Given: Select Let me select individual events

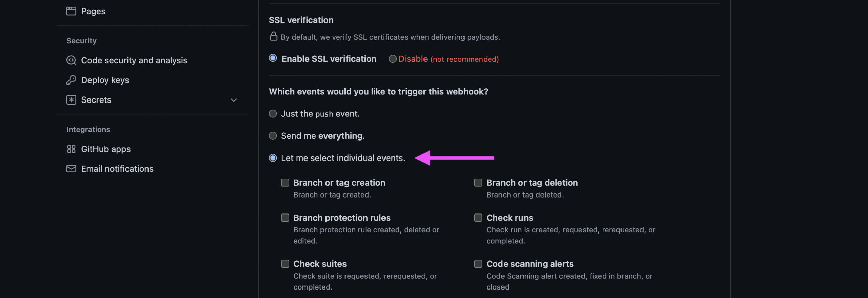Looking at the screenshot, I should pyautogui.click(x=273, y=158).
